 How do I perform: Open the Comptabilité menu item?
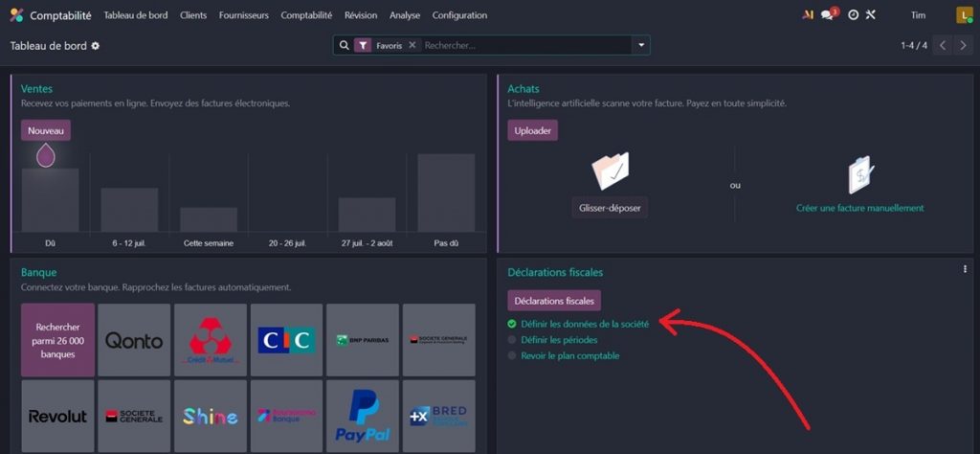pos(306,15)
